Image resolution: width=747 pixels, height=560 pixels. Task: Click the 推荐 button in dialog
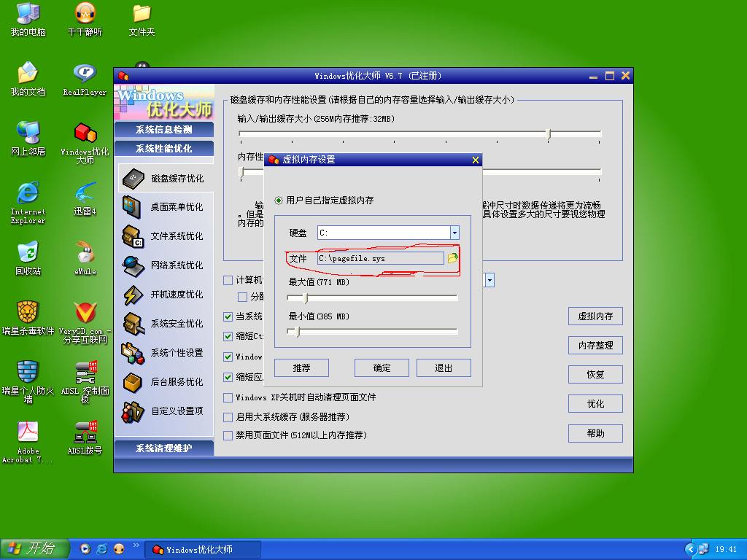coord(301,368)
